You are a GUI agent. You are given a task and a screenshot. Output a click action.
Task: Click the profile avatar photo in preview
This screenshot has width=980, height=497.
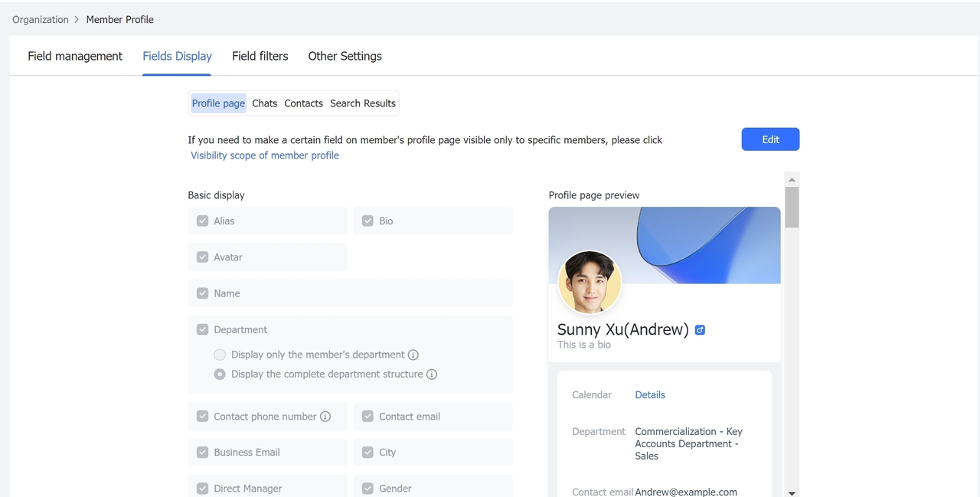click(590, 283)
